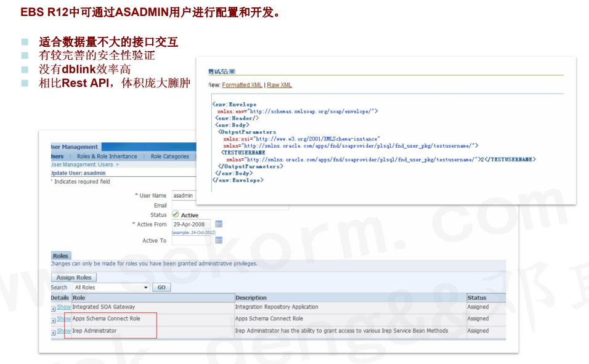Expand details for Apps Schema Connect Role
This screenshot has width=589, height=364.
54,320
